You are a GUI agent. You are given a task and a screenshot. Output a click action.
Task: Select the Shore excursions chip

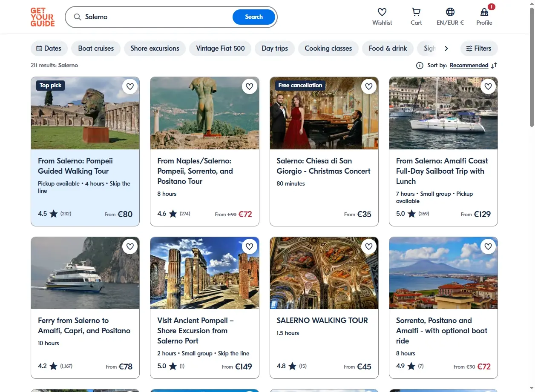[x=155, y=49]
